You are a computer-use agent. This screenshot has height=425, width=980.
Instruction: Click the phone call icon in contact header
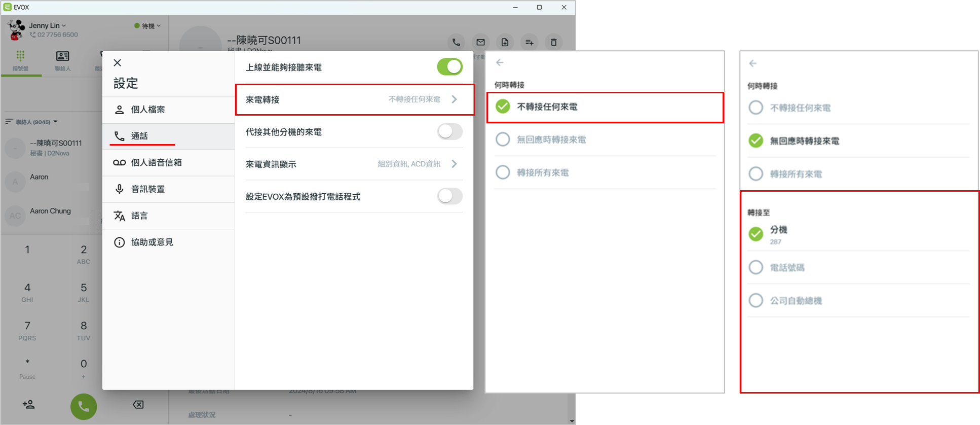456,42
